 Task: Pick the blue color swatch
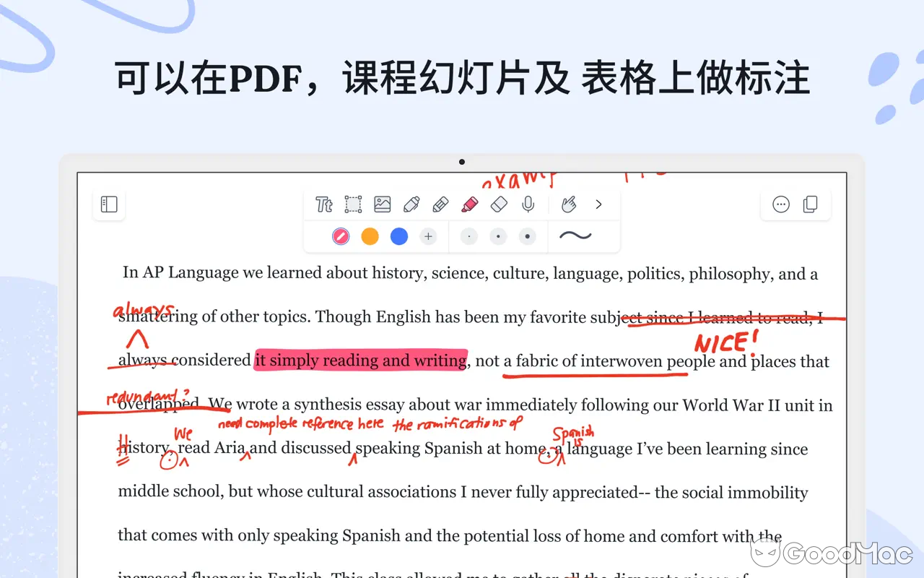(399, 236)
